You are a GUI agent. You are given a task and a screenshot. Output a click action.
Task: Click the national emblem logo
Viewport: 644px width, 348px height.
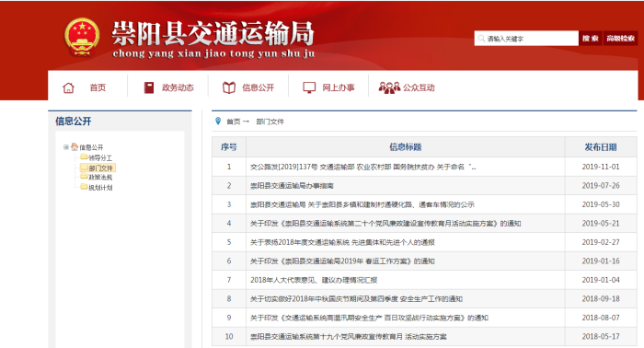click(82, 37)
